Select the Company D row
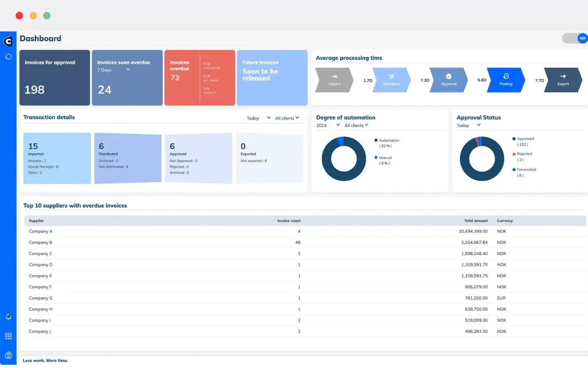 [305, 265]
